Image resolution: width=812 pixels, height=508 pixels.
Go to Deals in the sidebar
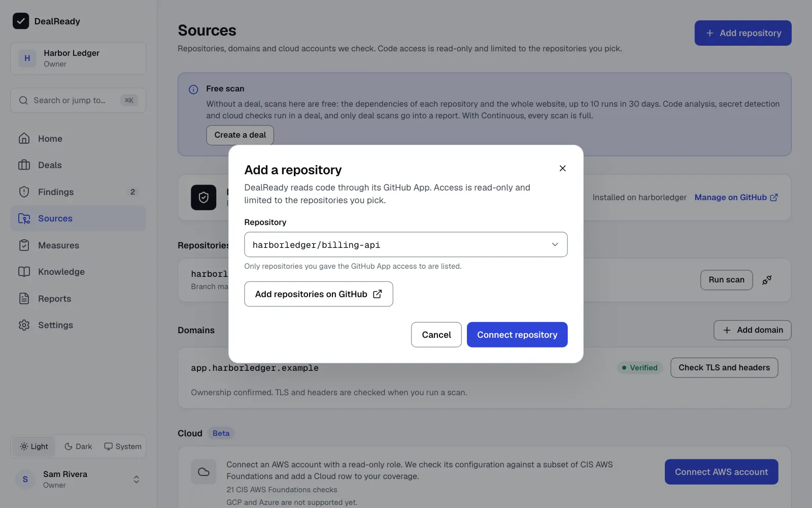(78, 165)
